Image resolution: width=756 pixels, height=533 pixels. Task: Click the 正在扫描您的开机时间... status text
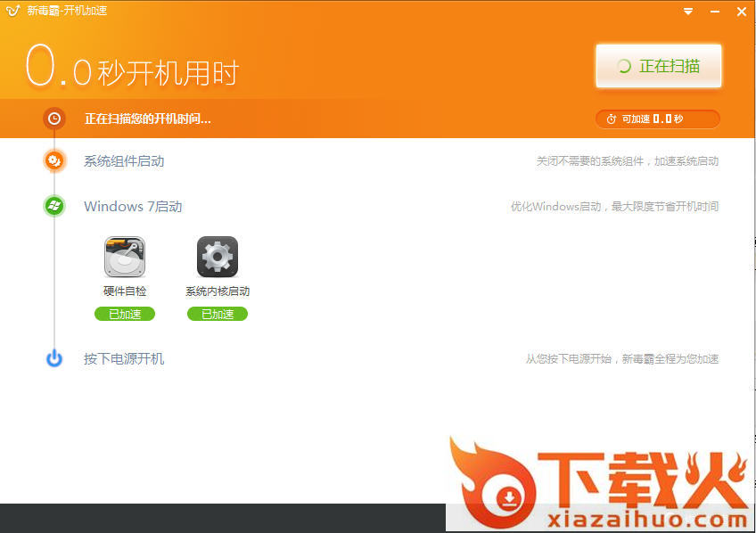coord(147,119)
